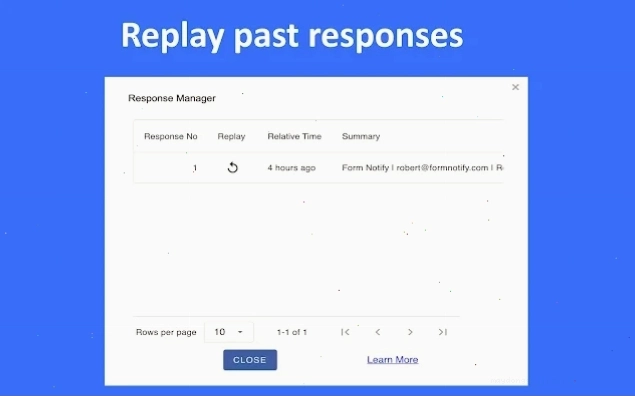
Task: Click the blue CLOSE button
Action: pyautogui.click(x=250, y=360)
